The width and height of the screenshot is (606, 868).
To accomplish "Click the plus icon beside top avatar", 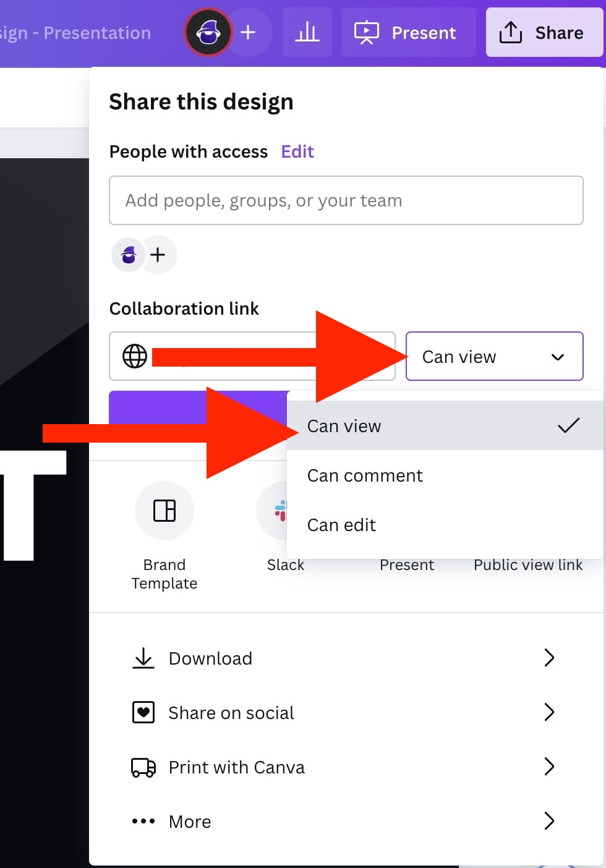I will click(x=248, y=32).
